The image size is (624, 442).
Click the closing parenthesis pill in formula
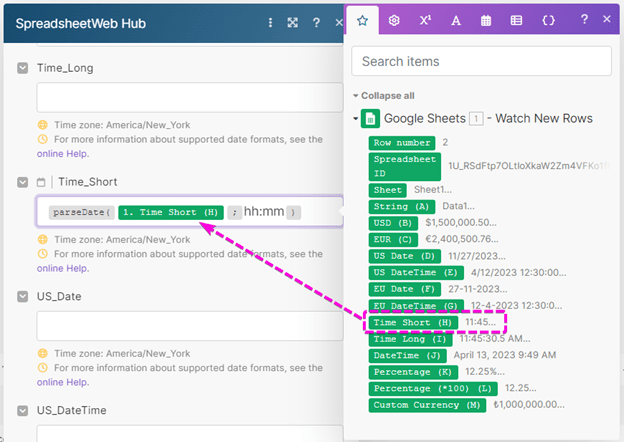point(293,212)
